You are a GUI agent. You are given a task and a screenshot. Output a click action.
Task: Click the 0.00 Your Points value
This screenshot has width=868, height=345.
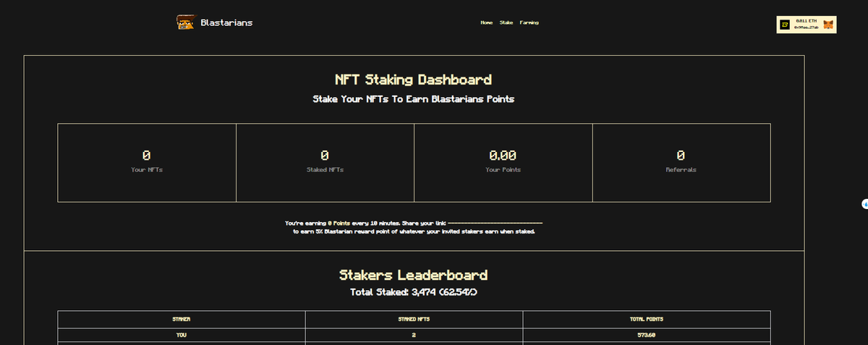point(503,155)
